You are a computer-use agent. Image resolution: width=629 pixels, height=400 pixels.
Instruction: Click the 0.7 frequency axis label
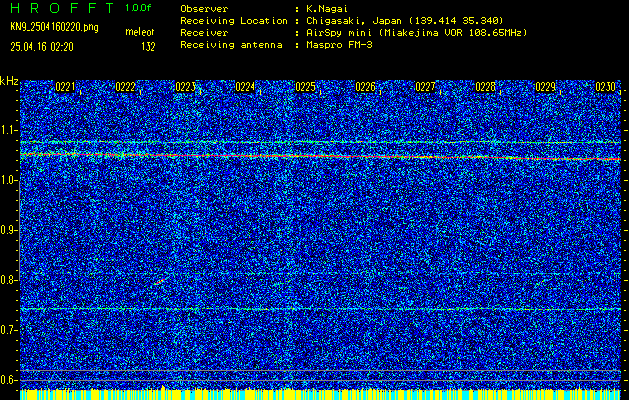[8, 330]
